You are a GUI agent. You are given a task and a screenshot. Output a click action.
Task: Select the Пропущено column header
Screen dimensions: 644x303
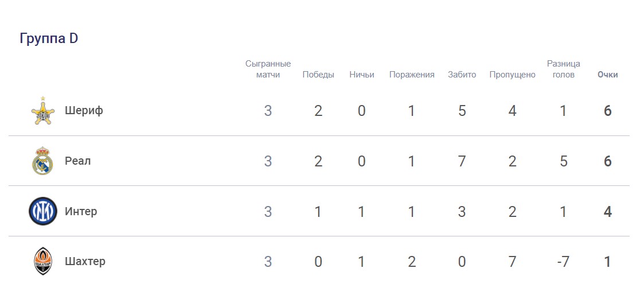tap(512, 75)
